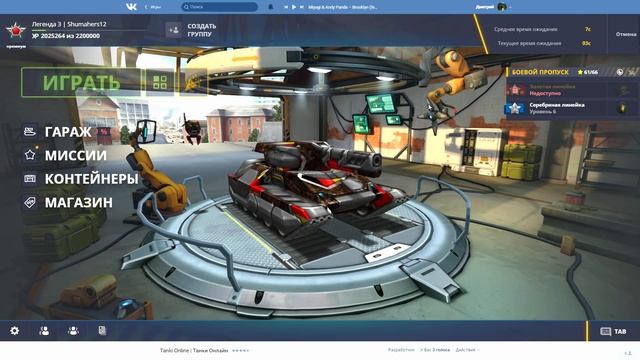Click the locked gold tier badge

[515, 89]
